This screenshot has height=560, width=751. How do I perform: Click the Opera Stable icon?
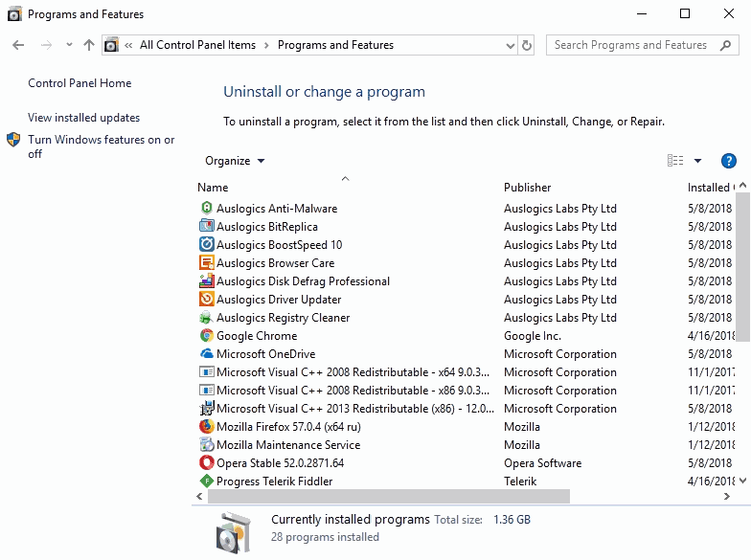[x=207, y=463]
